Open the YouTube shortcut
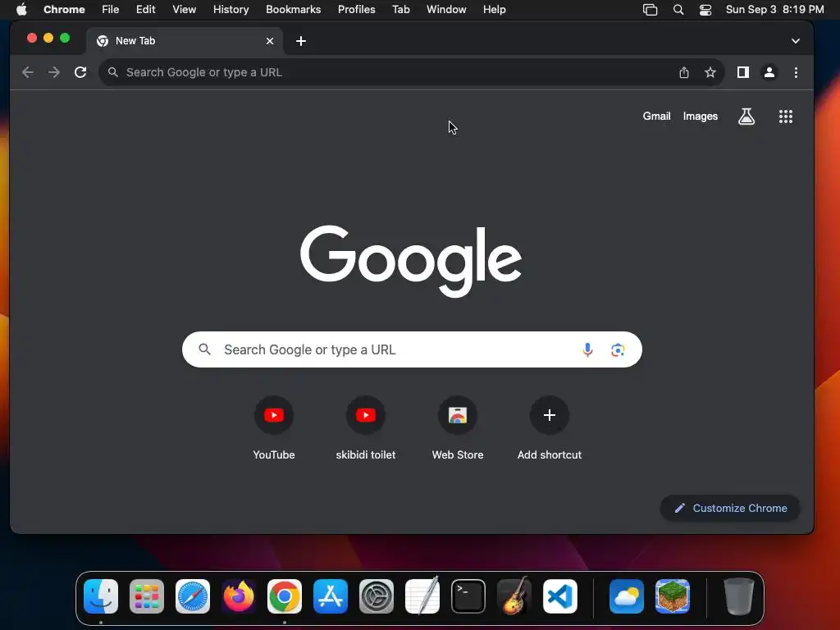The width and height of the screenshot is (840, 630). (x=274, y=428)
